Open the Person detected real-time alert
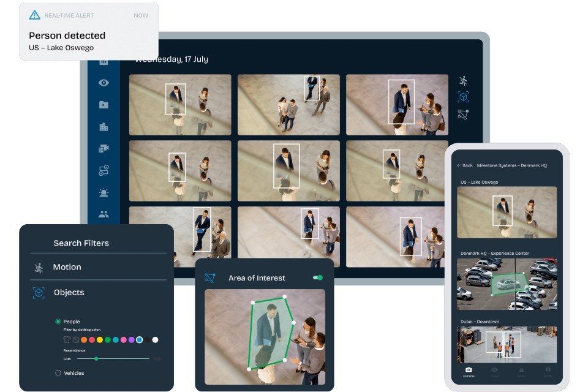This screenshot has height=392, width=588. [x=89, y=36]
